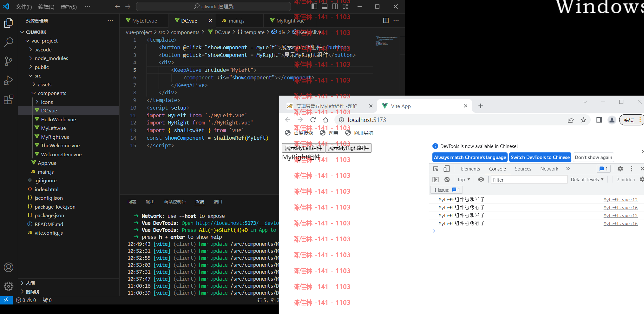Open the 终端 terminal panel tab
This screenshot has height=314, width=644.
[x=200, y=202]
